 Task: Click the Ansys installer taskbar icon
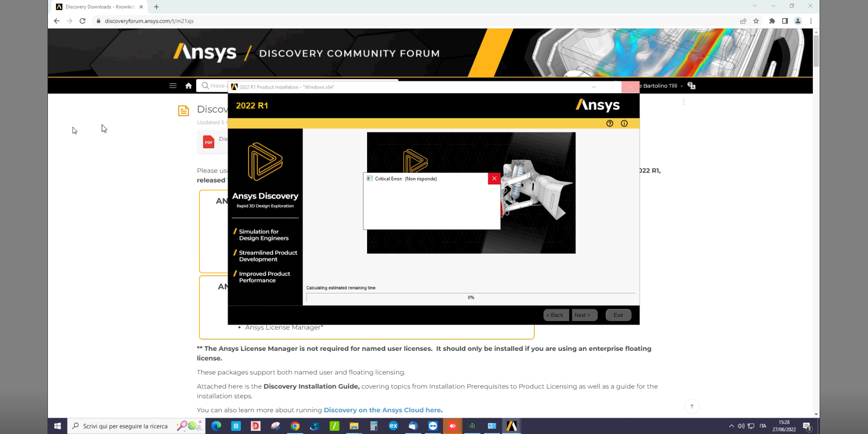pyautogui.click(x=512, y=426)
